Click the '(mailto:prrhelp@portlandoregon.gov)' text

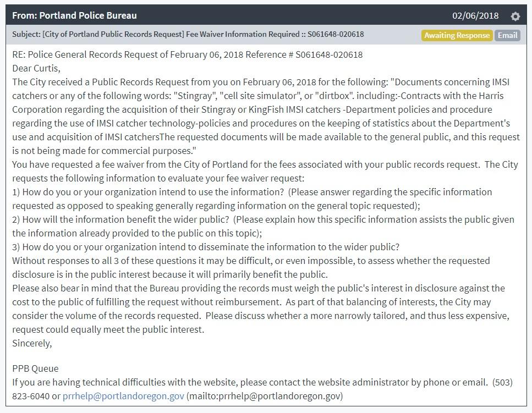pos(265,396)
